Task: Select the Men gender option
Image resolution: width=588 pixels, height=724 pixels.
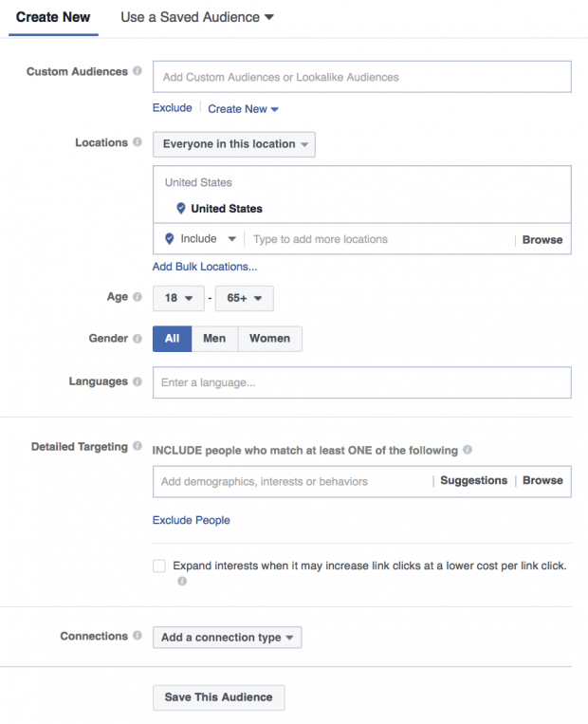Action: (x=214, y=339)
